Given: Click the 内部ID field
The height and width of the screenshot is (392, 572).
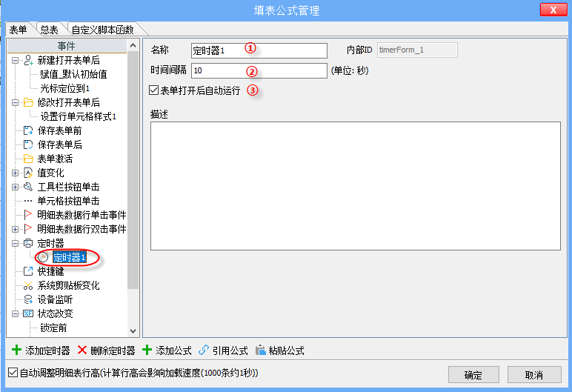Looking at the screenshot, I should click(417, 50).
